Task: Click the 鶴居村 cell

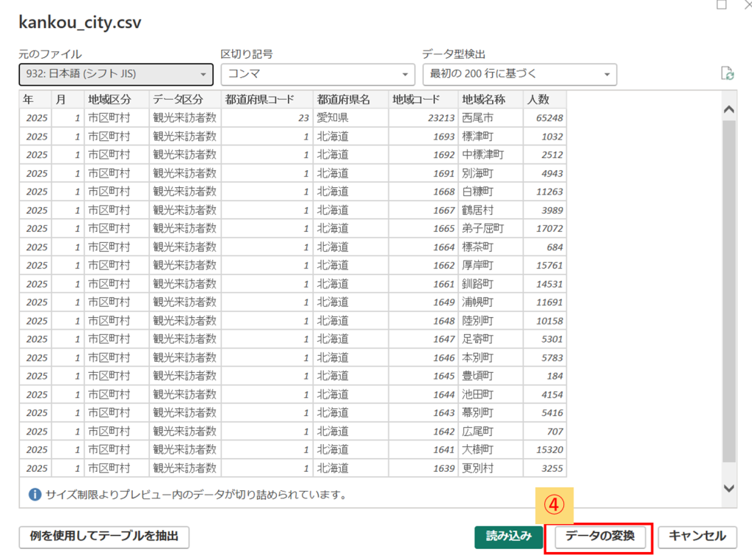Action: coord(491,210)
